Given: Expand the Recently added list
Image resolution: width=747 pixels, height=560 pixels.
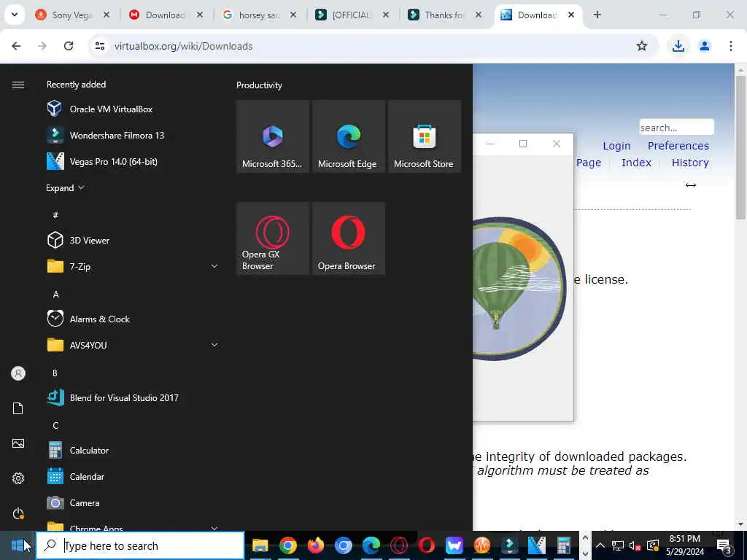Looking at the screenshot, I should pos(65,188).
